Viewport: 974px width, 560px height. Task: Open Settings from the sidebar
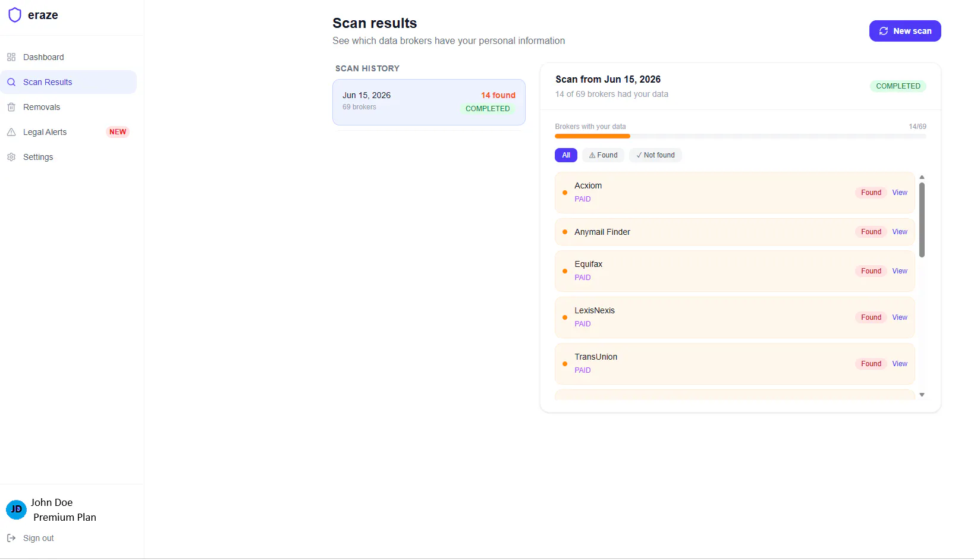68,157
